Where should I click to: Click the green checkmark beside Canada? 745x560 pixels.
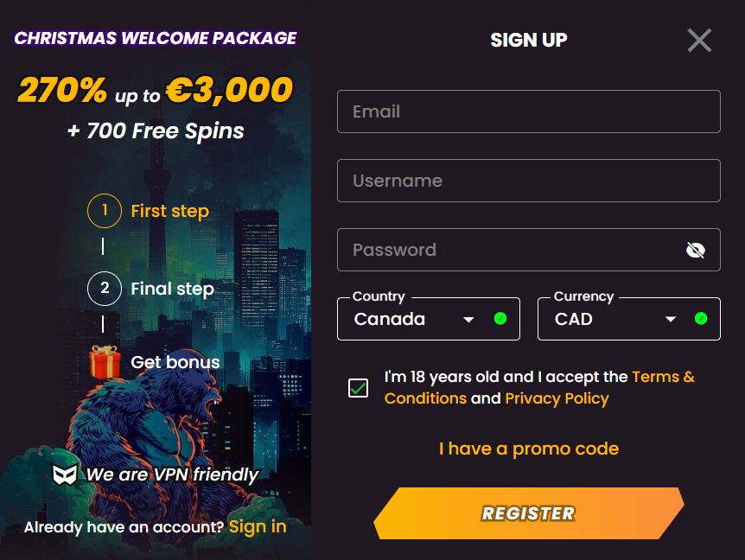[x=499, y=318]
